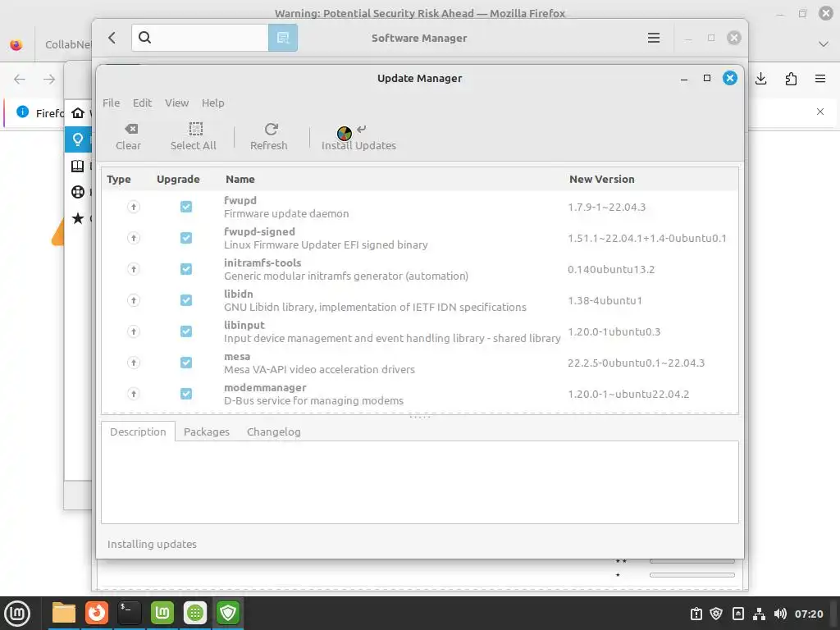840x630 pixels.
Task: Click the type icon in modemmanager row
Action: click(134, 395)
